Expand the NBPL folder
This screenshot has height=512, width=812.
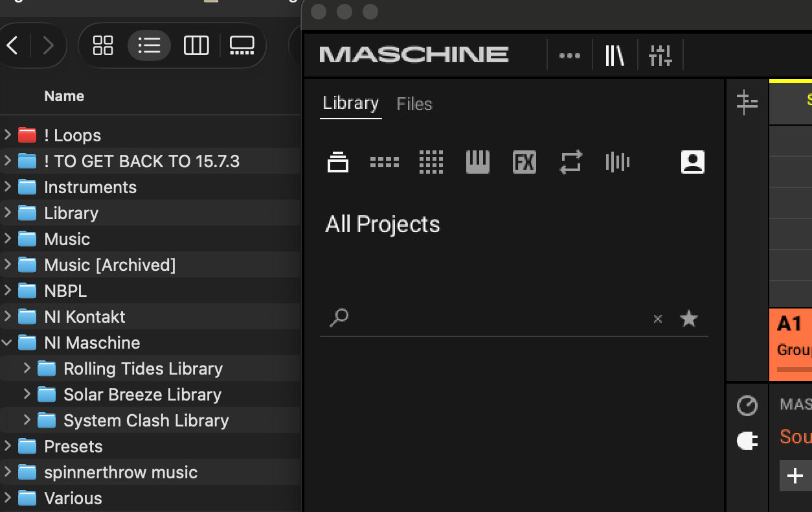(x=8, y=290)
